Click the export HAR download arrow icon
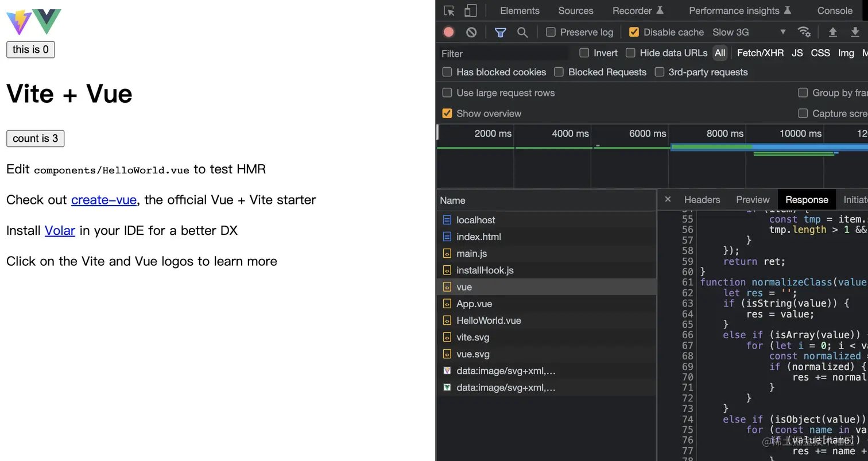The width and height of the screenshot is (868, 461). [855, 32]
